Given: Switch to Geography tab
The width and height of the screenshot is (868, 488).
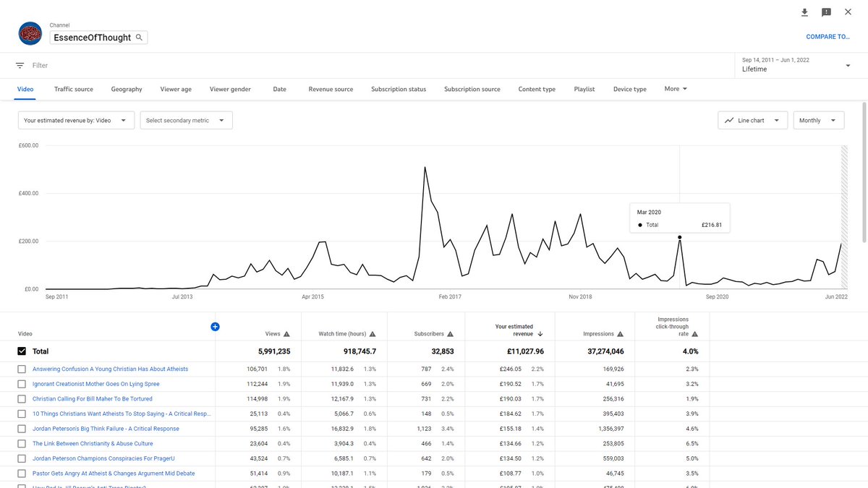Looking at the screenshot, I should [x=127, y=89].
